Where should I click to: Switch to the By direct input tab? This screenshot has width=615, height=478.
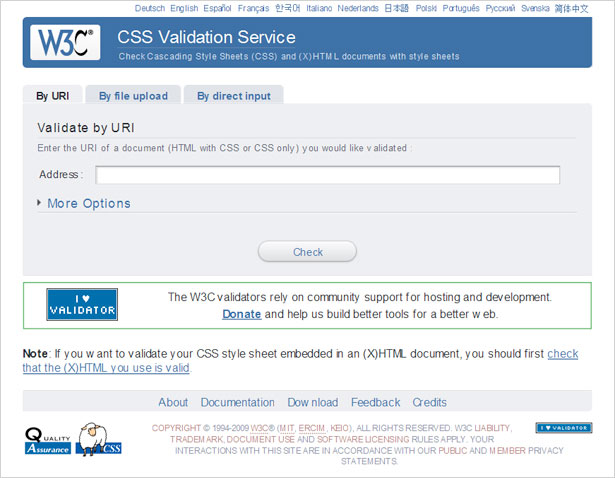pos(234,96)
